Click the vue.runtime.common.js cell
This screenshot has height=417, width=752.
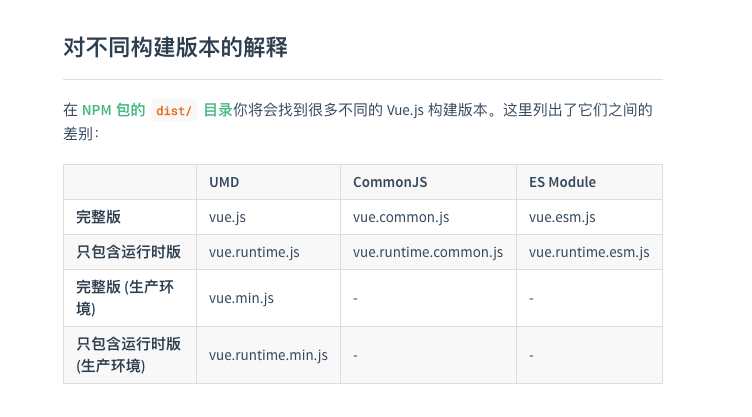coord(428,252)
